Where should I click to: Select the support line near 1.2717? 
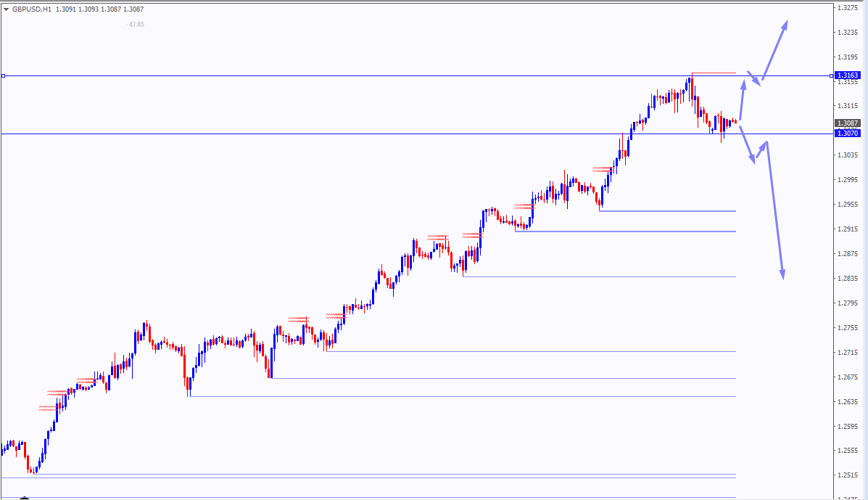click(x=532, y=351)
